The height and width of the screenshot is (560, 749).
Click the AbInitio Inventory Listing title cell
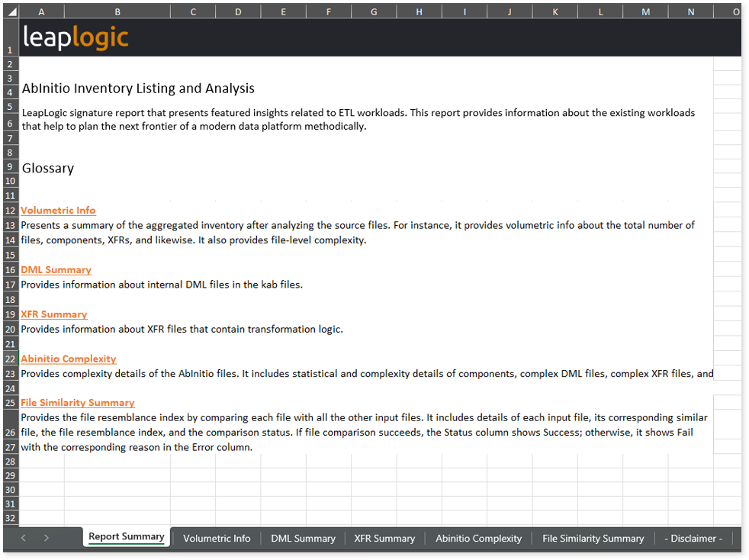138,89
